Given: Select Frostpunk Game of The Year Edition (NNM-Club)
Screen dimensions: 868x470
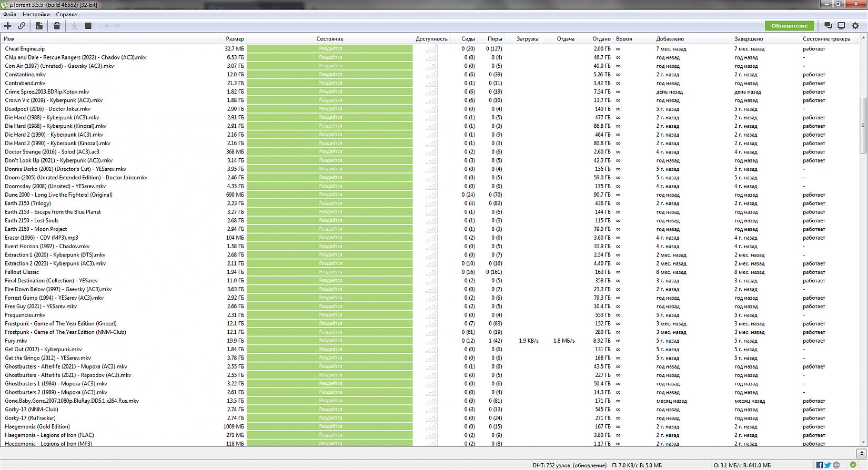Looking at the screenshot, I should click(65, 332).
